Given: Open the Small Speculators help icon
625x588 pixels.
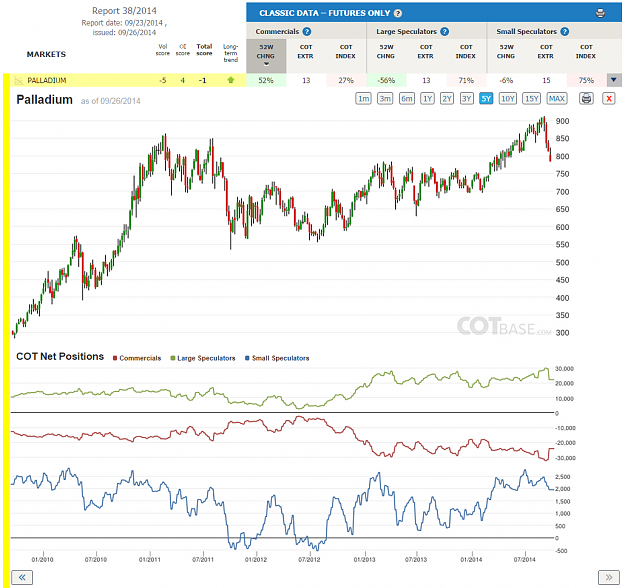Looking at the screenshot, I should [x=564, y=31].
